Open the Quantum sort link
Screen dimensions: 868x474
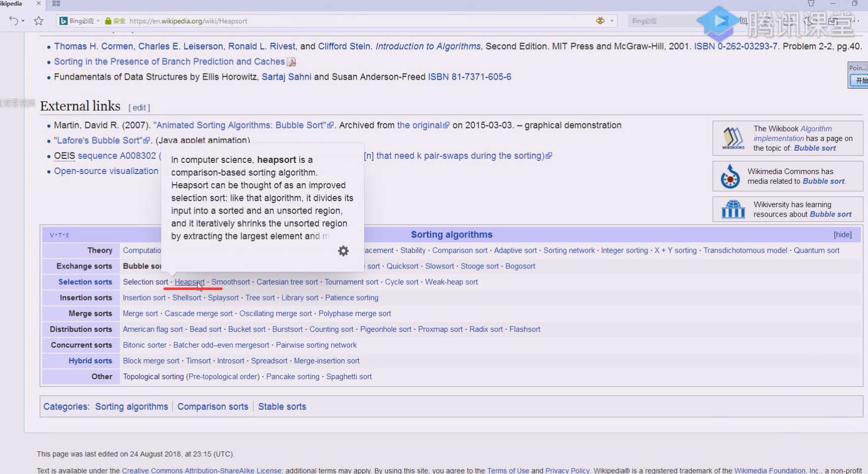tap(817, 251)
